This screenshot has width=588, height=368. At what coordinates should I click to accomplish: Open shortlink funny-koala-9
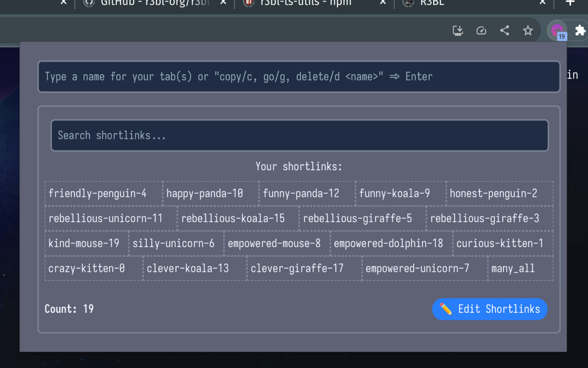pyautogui.click(x=401, y=193)
